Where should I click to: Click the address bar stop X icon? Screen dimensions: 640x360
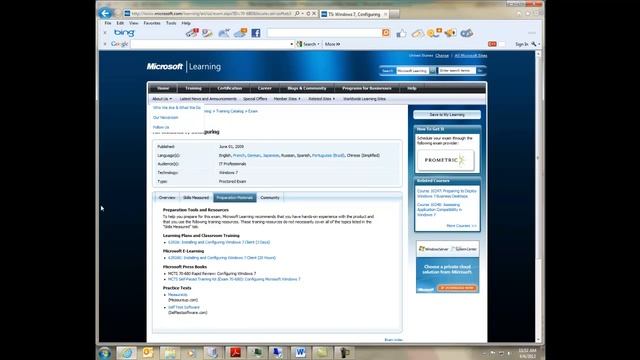pos(314,13)
